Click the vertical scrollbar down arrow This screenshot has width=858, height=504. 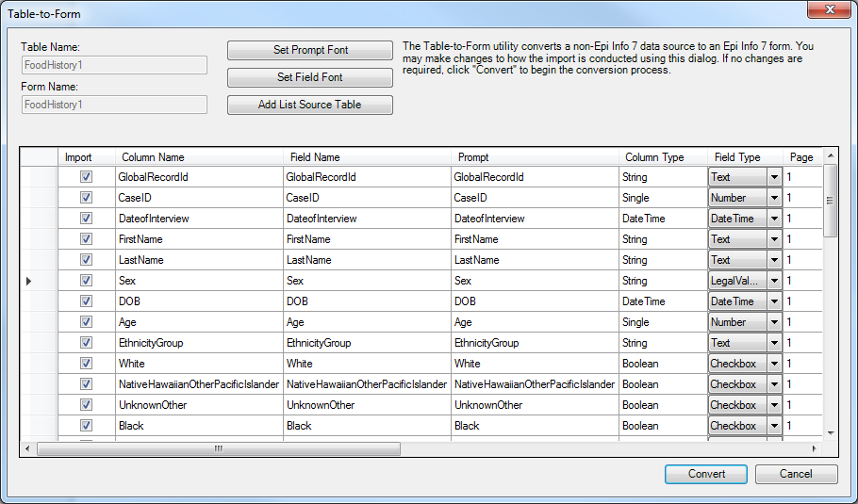coord(831,433)
